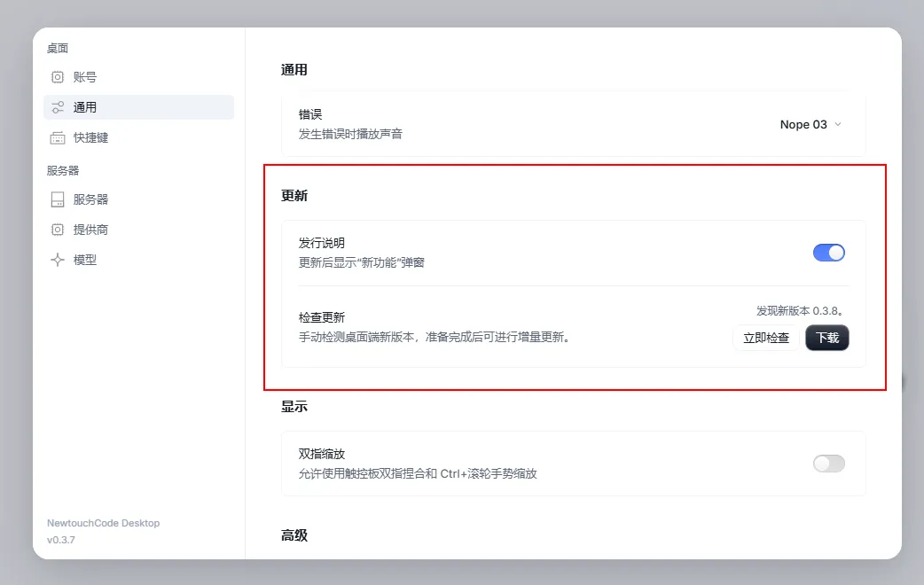Click the 立即检查 check now button
Image resolution: width=924 pixels, height=585 pixels.
tap(766, 338)
